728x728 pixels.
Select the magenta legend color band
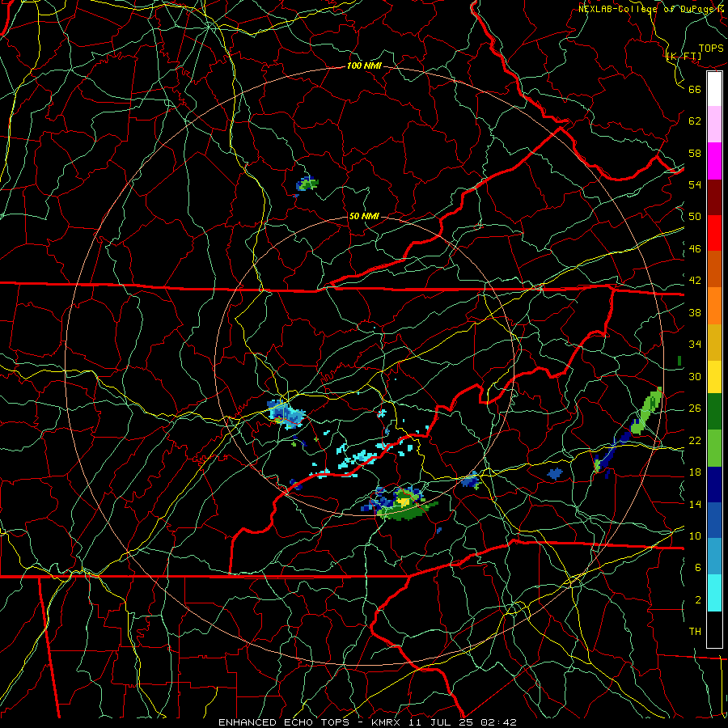pyautogui.click(x=714, y=161)
